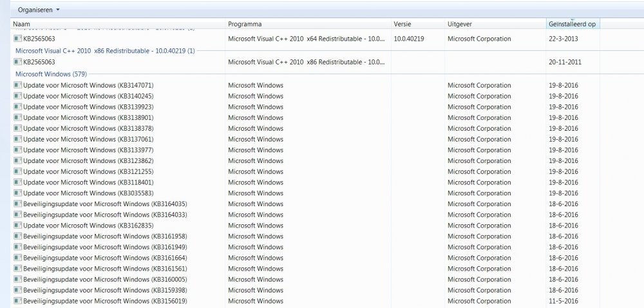Viewport: 644px width, 308px height.
Task: Click update icon for KB3160005
Action: (17, 279)
